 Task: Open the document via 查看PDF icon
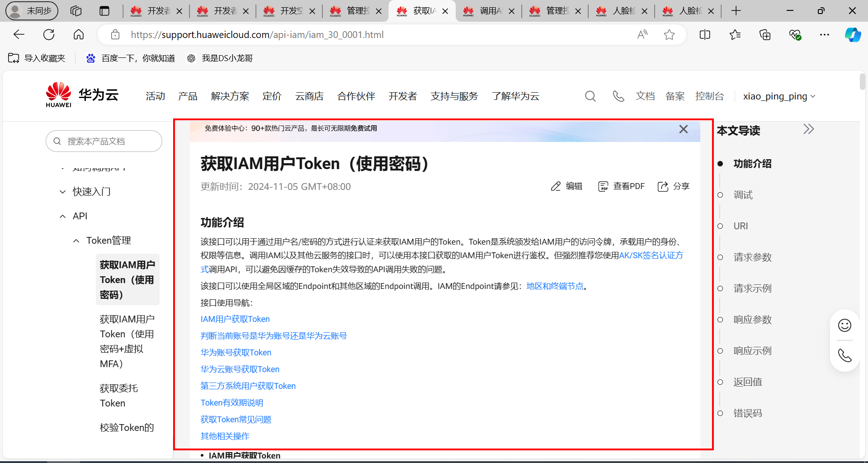[604, 186]
